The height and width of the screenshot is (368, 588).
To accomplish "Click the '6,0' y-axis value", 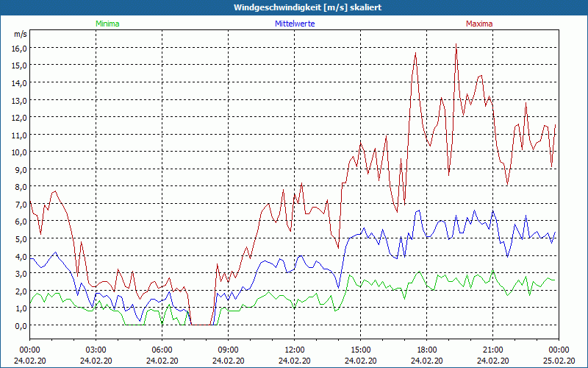I will [21, 222].
